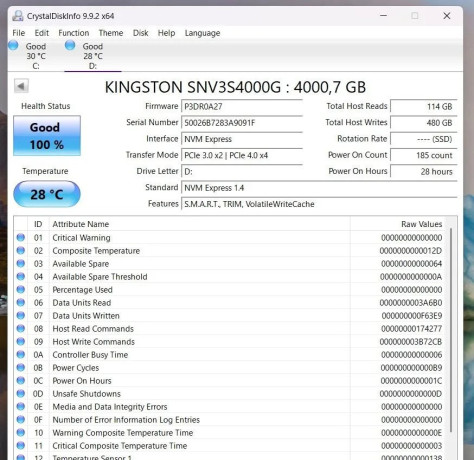Viewport: 474px width, 460px height.
Task: Click status icon for Available Spare Threshold
Action: pyautogui.click(x=21, y=276)
